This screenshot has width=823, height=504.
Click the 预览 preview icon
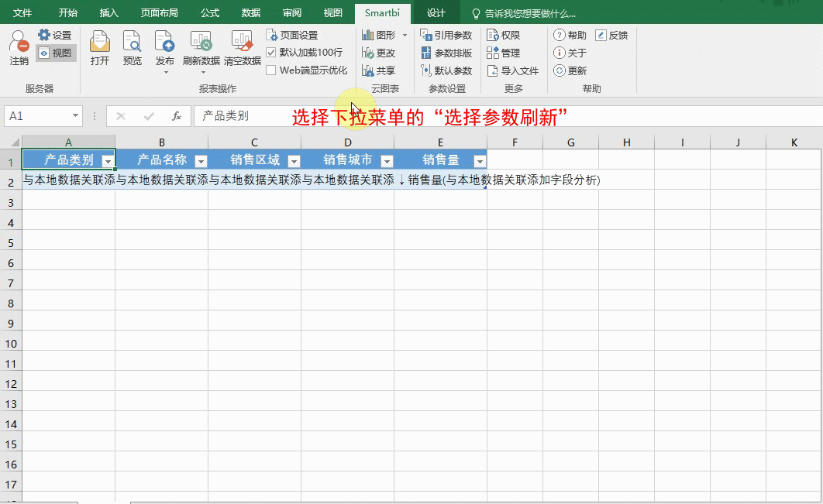pos(133,42)
